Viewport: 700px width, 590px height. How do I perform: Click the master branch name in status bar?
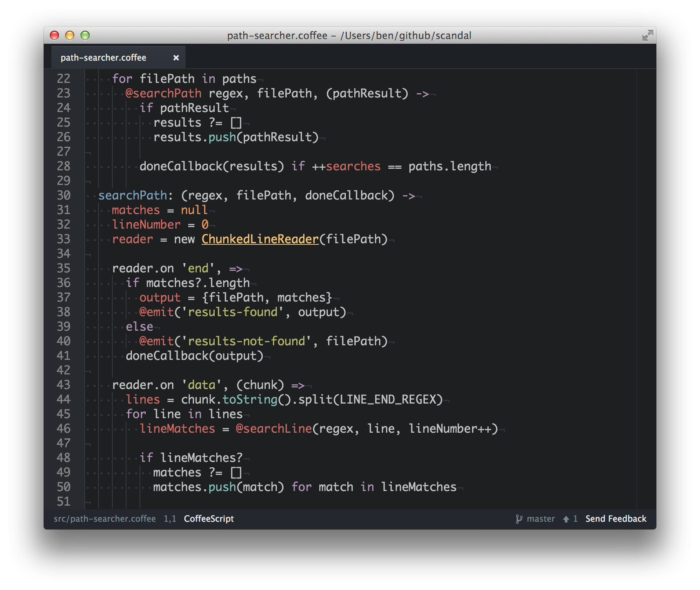pos(541,519)
